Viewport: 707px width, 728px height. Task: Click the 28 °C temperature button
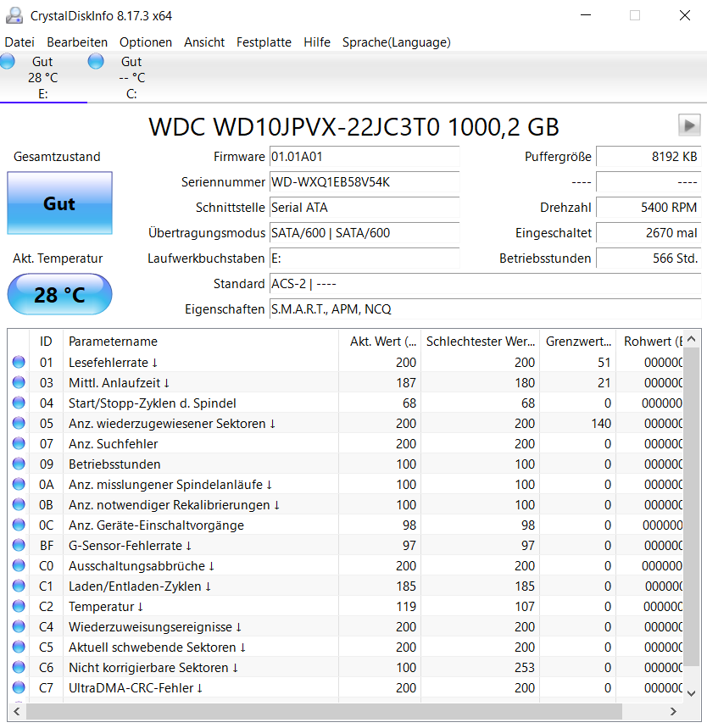(x=59, y=294)
